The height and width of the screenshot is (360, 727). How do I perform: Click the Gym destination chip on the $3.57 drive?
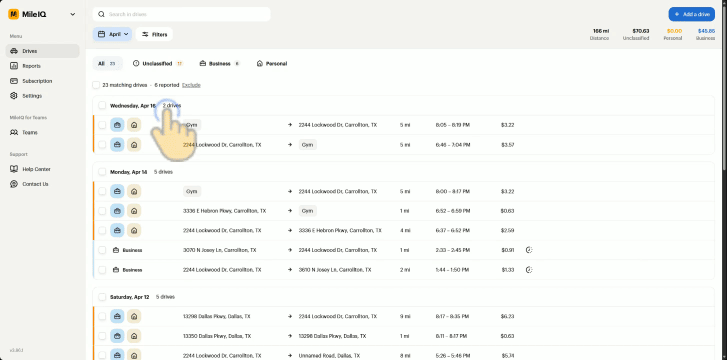tap(307, 145)
